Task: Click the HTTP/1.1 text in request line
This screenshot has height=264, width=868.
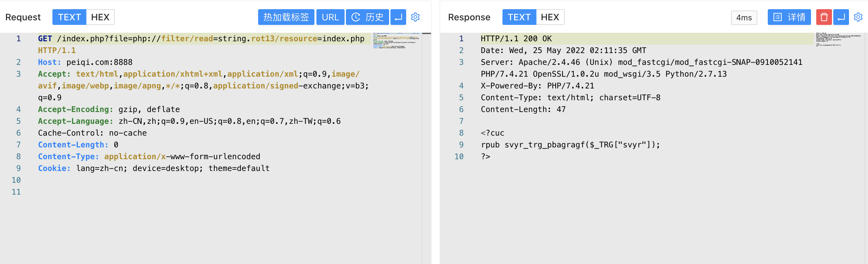Action: (x=57, y=50)
